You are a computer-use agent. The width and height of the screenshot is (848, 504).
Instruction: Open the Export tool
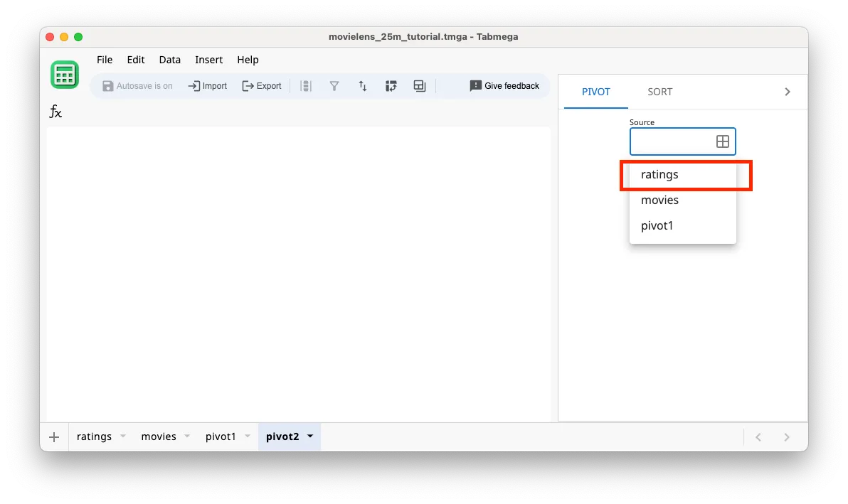262,85
